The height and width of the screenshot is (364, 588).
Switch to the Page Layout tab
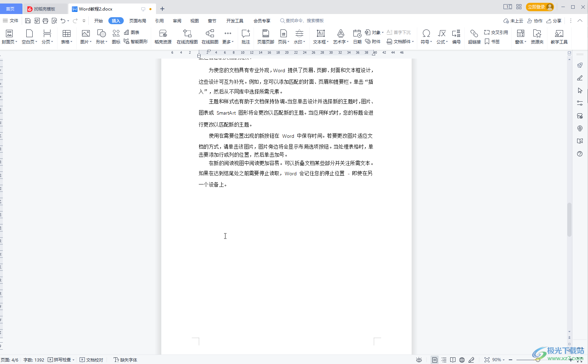pyautogui.click(x=137, y=21)
